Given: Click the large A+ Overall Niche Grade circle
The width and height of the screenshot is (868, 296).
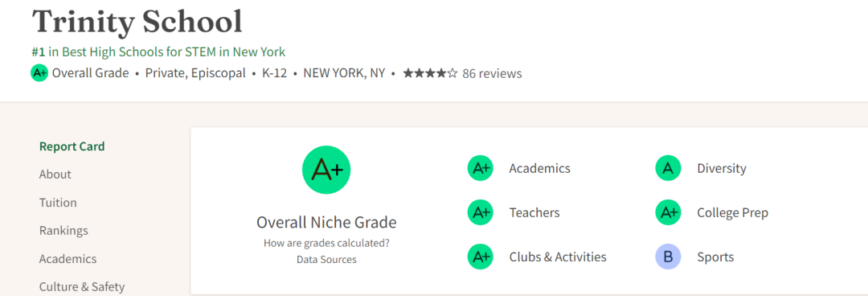Looking at the screenshot, I should tap(326, 170).
